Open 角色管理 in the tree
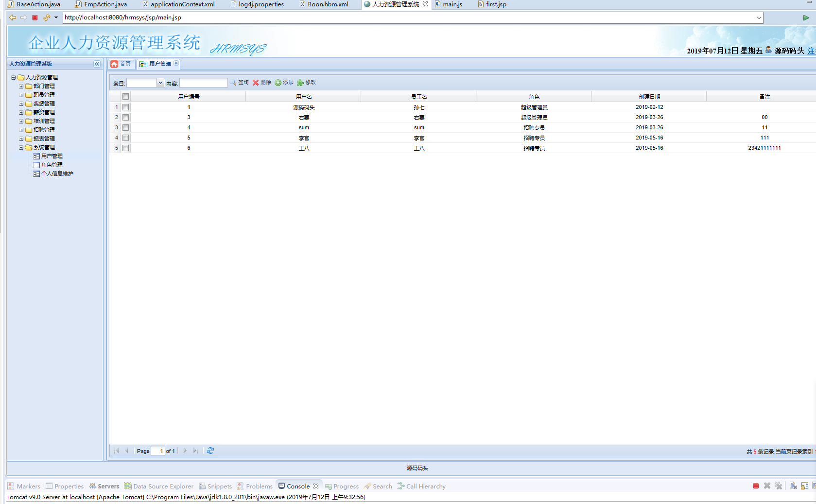 [x=52, y=165]
